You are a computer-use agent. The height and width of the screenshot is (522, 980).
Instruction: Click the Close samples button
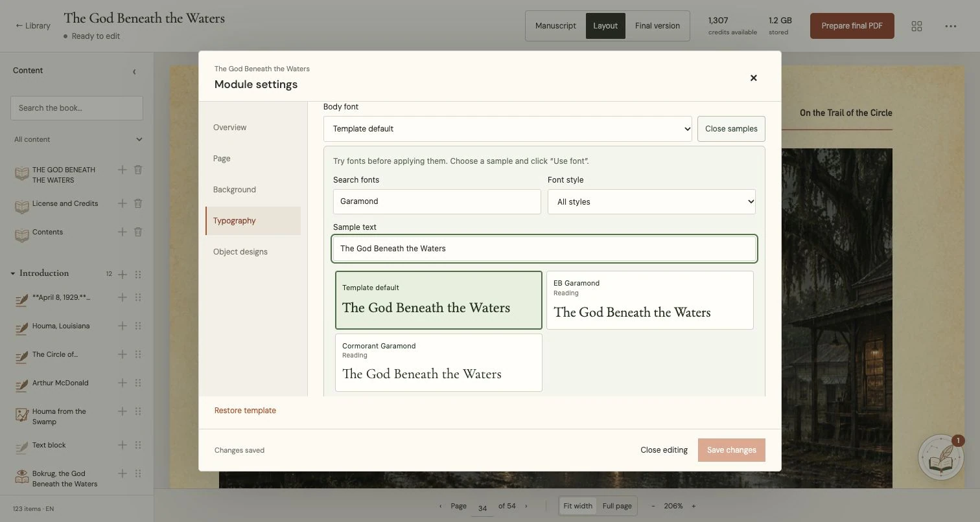(731, 129)
